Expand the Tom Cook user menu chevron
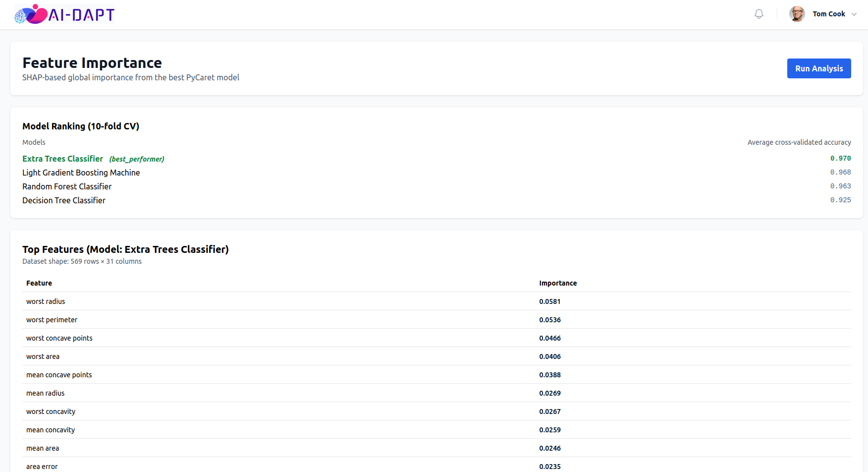This screenshot has width=868, height=472. (854, 14)
